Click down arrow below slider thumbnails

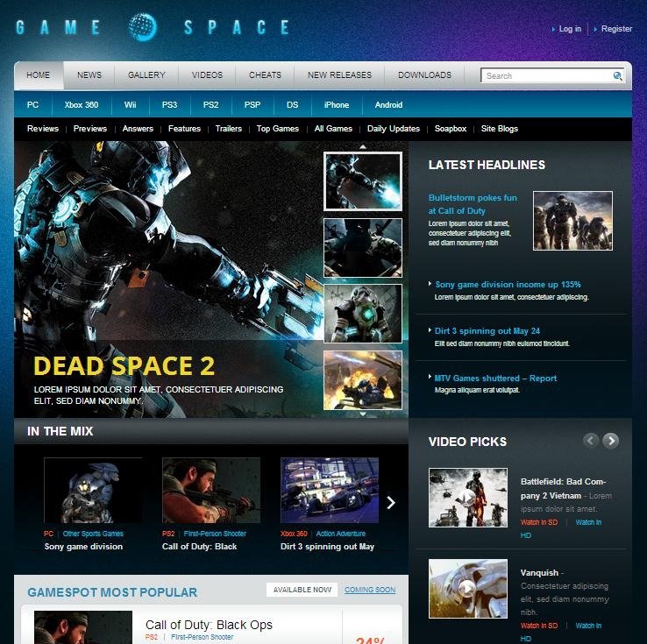point(362,414)
